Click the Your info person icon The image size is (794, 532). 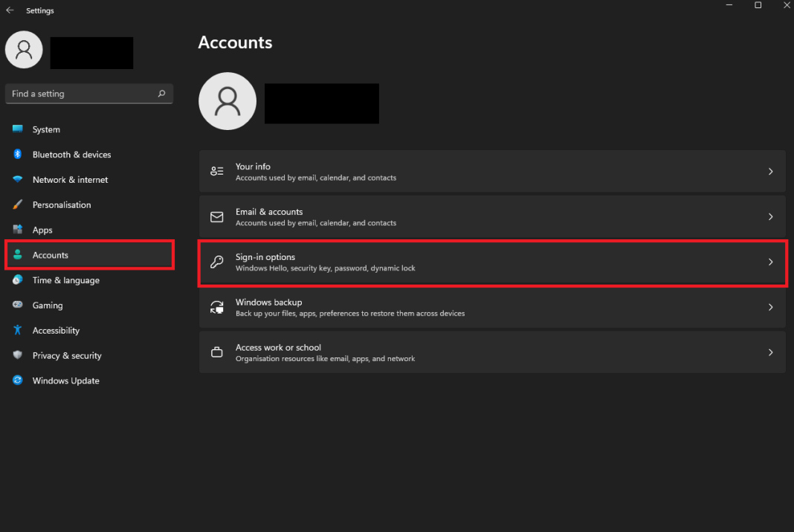tap(216, 171)
